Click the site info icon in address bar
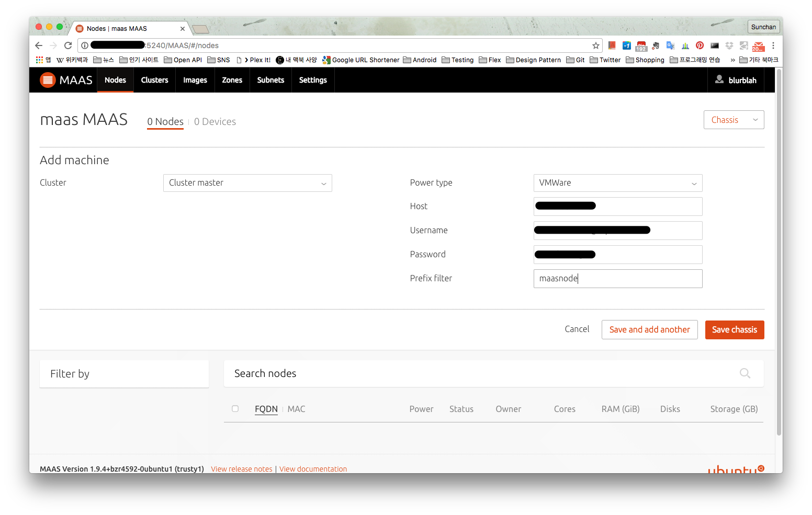The image size is (812, 515). pos(85,45)
